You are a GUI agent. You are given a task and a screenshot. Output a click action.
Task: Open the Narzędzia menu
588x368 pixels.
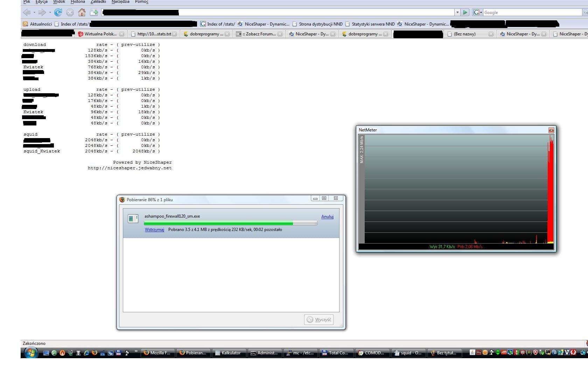pyautogui.click(x=120, y=2)
